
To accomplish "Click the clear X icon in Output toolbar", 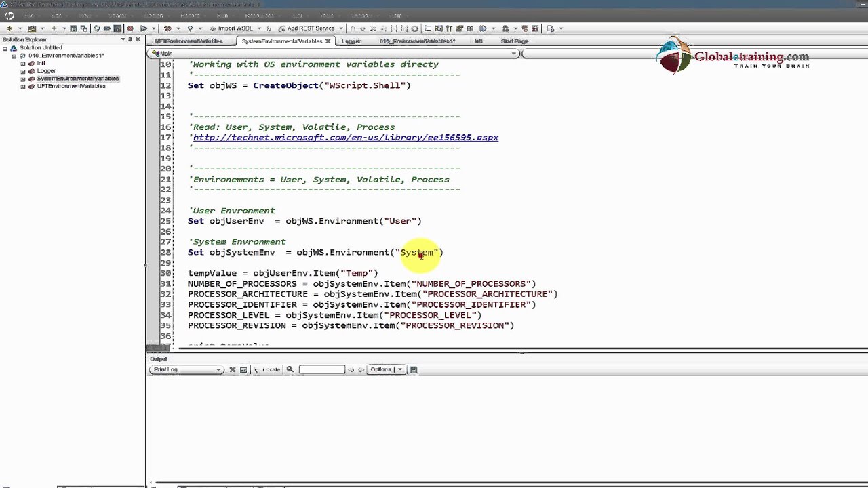I will [x=233, y=369].
